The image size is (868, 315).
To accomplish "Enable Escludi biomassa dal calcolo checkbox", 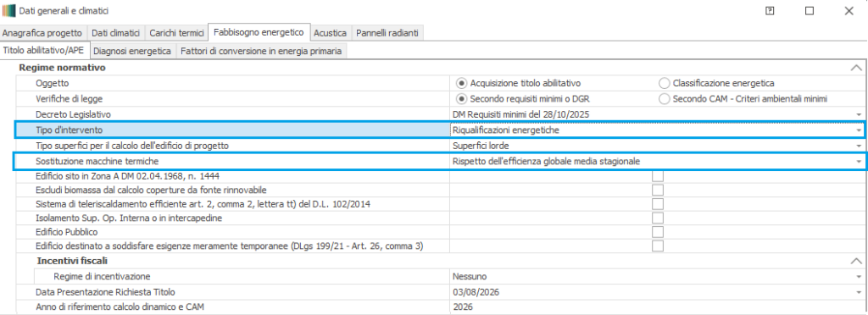I will (x=658, y=191).
